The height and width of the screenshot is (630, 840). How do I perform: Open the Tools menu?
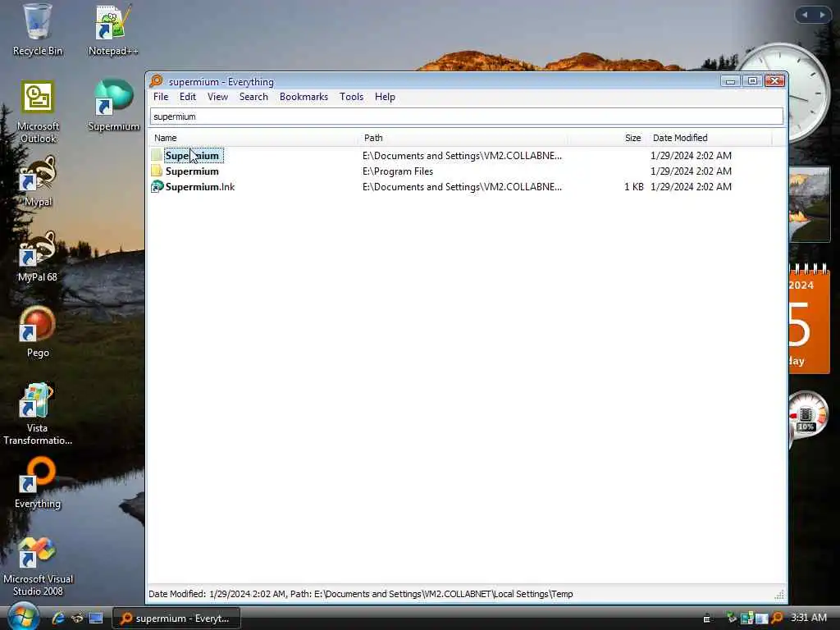click(351, 97)
